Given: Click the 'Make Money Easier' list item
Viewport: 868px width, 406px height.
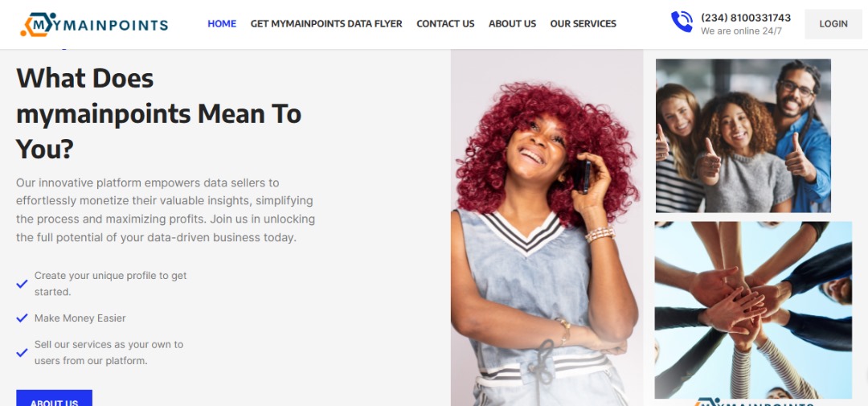Looking at the screenshot, I should click(x=80, y=318).
